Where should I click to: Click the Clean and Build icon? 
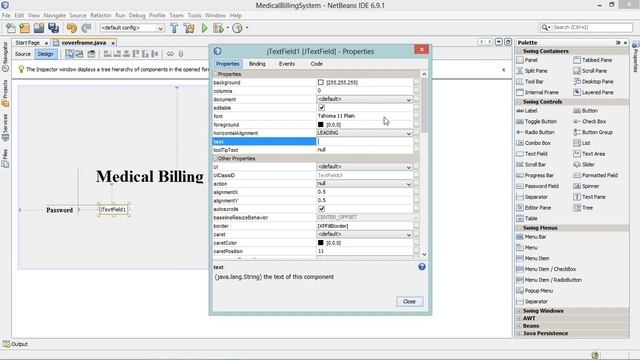pyautogui.click(x=189, y=28)
